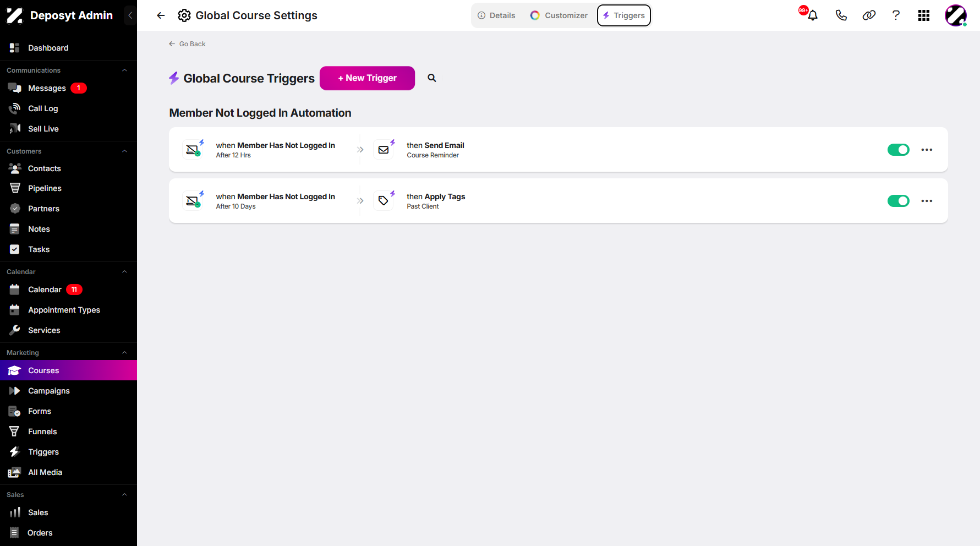
Task: Open more options for Send Email trigger
Action: click(x=927, y=150)
